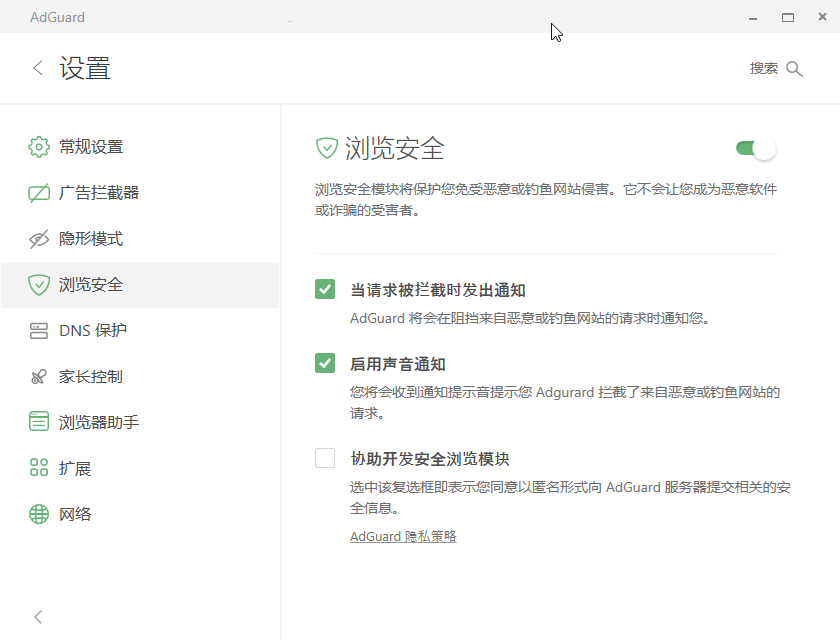Click the shield icon in 浏览安全 heading
Screen dimensions: 840x640
click(327, 148)
